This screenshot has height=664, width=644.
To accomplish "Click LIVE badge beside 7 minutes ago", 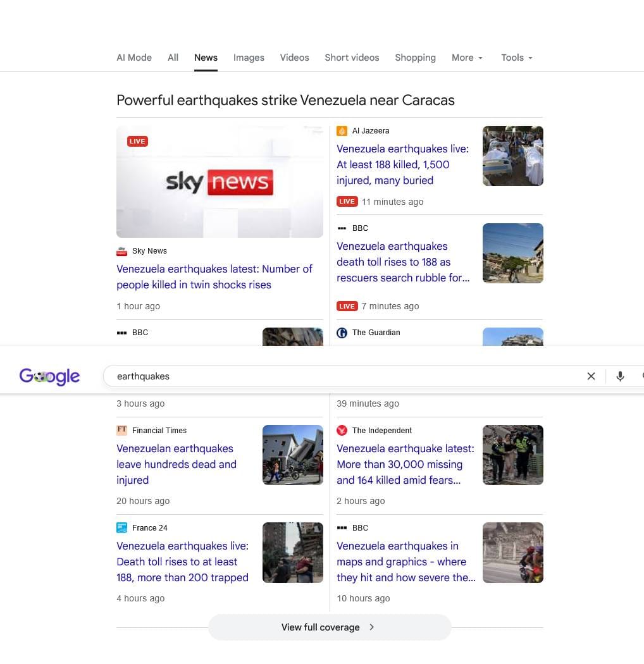I will point(347,306).
